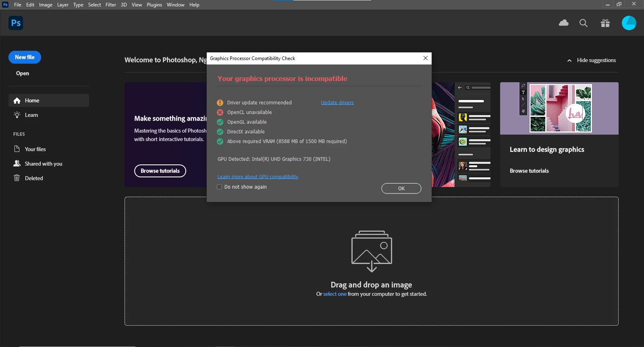
Task: Open the Learn to design graphics thumbnail
Action: [559, 108]
